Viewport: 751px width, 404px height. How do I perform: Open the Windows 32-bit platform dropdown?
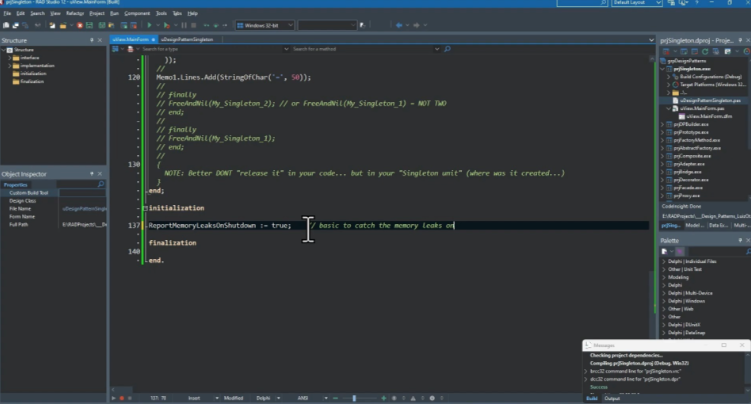click(270, 27)
